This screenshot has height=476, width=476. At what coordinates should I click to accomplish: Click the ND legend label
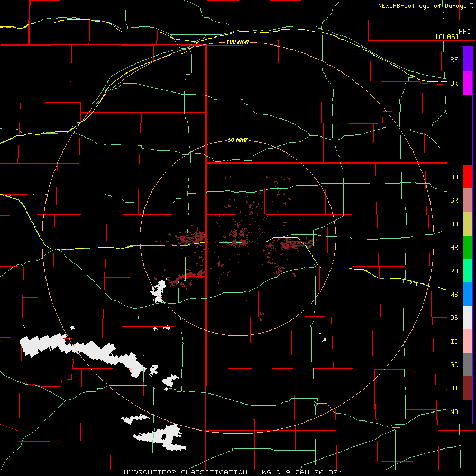tap(454, 411)
